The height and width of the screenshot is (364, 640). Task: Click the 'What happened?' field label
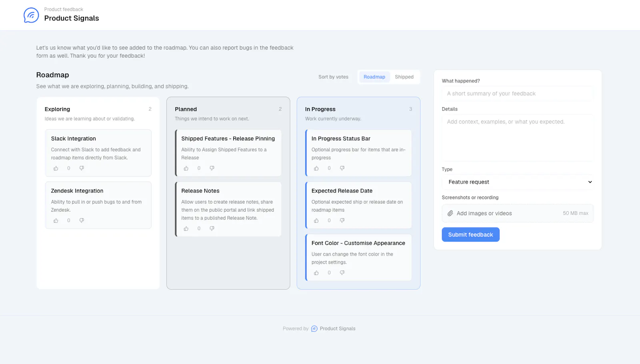(x=461, y=81)
